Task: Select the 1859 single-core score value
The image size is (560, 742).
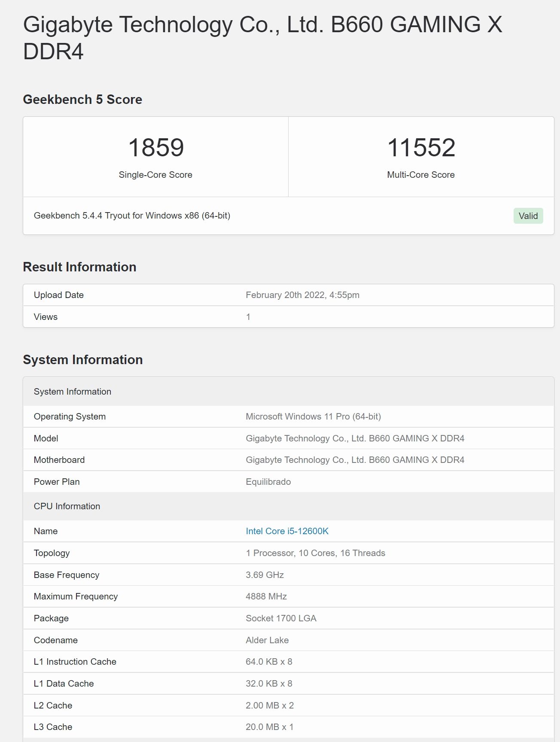Action: (156, 147)
